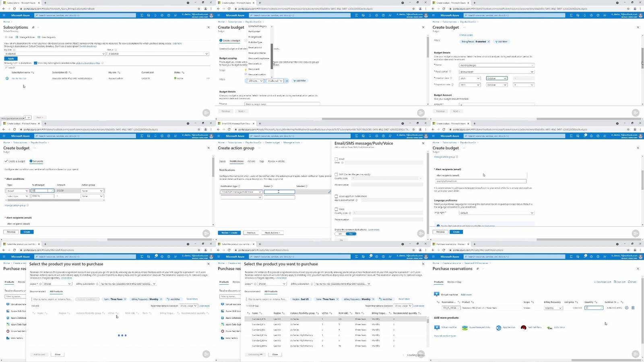Open the Actions tab in Create action group
Image resolution: width=644 pixels, height=362 pixels.
tap(251, 161)
